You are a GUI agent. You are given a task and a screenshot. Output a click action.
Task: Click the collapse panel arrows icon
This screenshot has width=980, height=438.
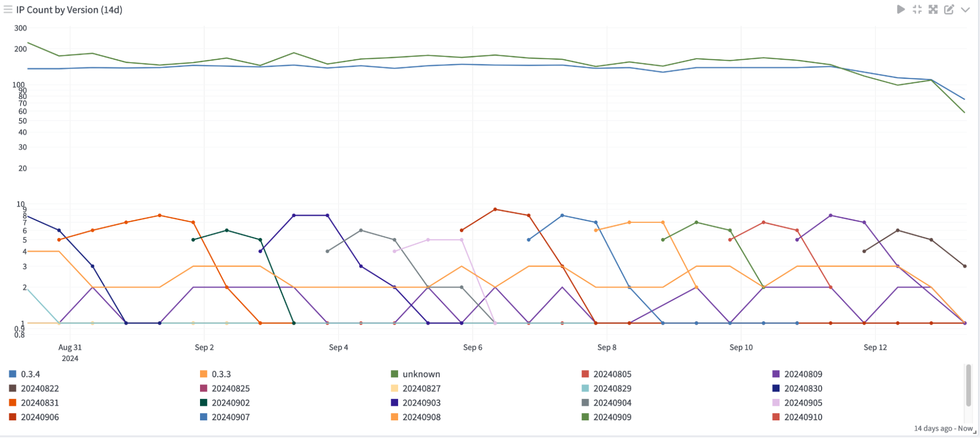tap(917, 9)
